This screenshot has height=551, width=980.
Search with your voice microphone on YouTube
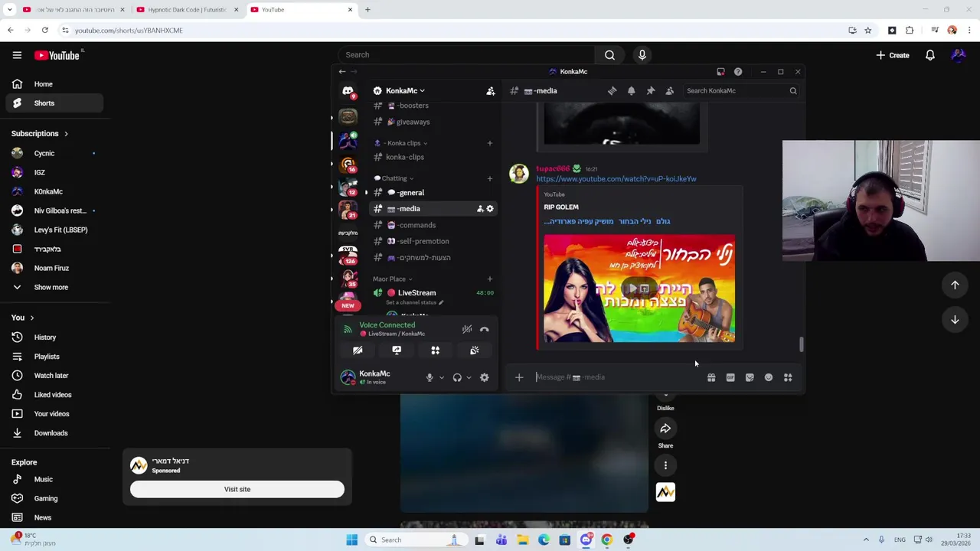click(x=642, y=55)
